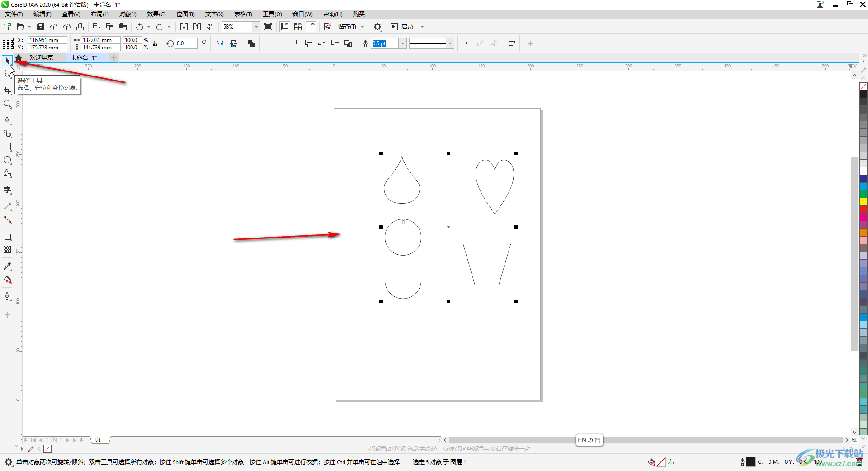The width and height of the screenshot is (868, 471).
Task: Click the X position input field
Action: click(47, 40)
